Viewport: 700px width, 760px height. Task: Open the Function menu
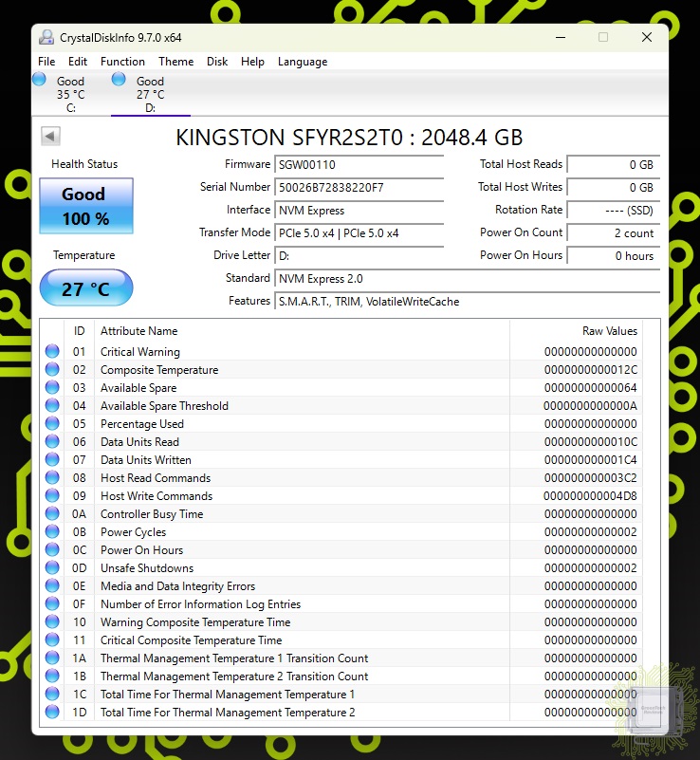(x=122, y=62)
